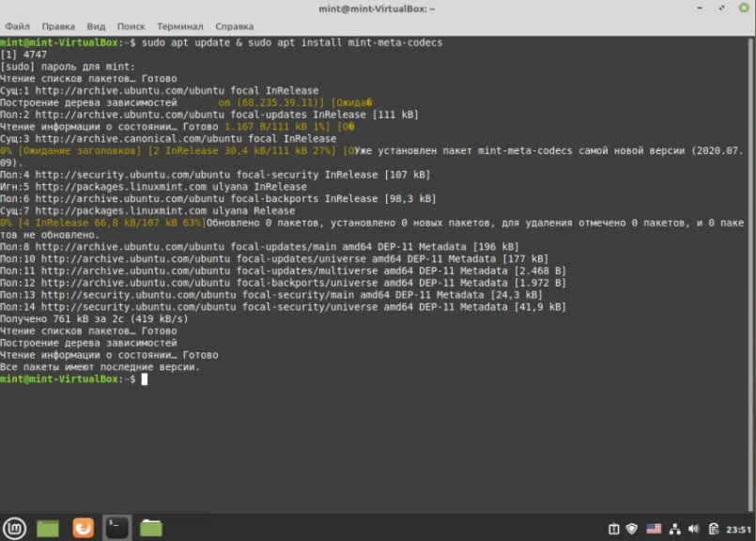The width and height of the screenshot is (756, 541).
Task: Open the clipboard tray icon
Action: click(614, 529)
